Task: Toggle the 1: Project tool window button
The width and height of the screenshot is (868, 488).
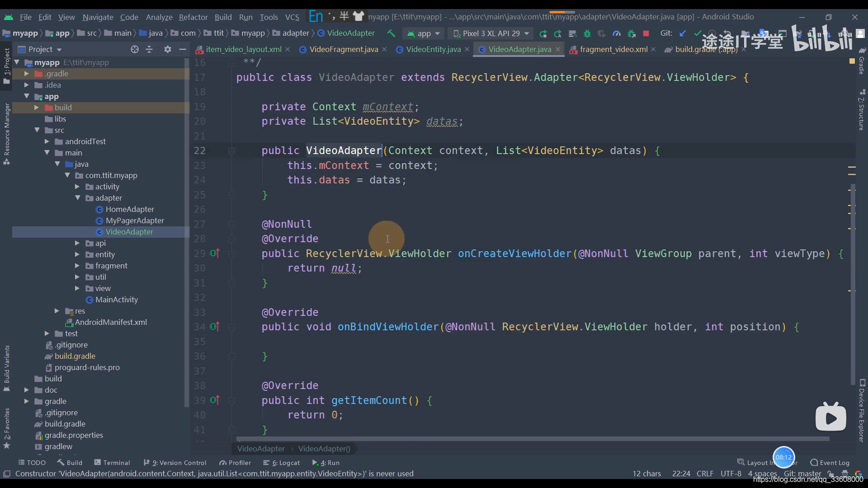Action: pos(7,66)
